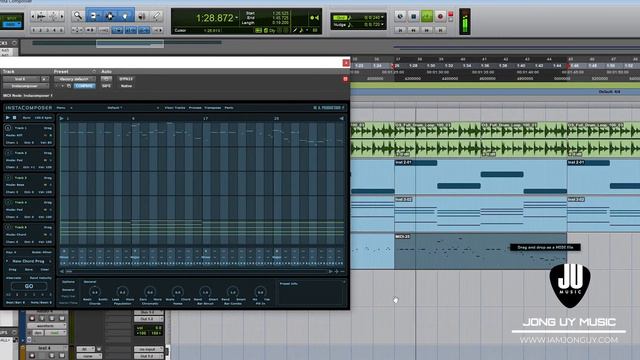This screenshot has width=640, height=360.
Task: Click Return to Zero transport button
Action: 400,30
